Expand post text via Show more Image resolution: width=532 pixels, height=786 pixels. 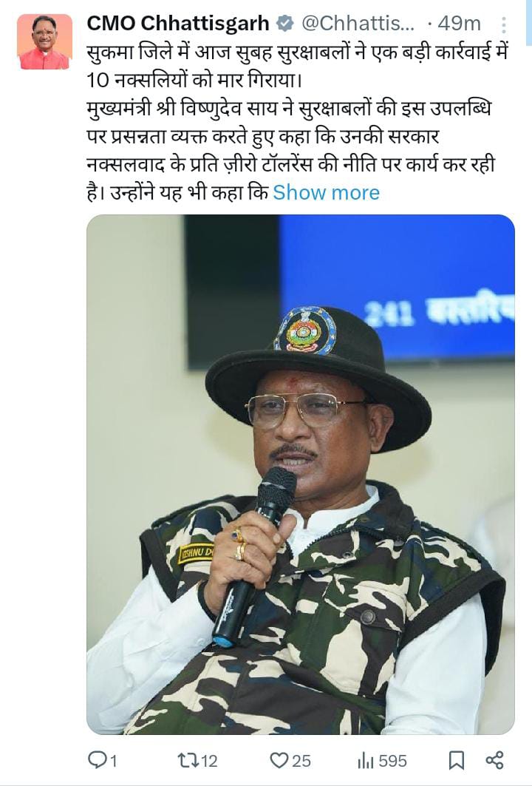tap(326, 192)
